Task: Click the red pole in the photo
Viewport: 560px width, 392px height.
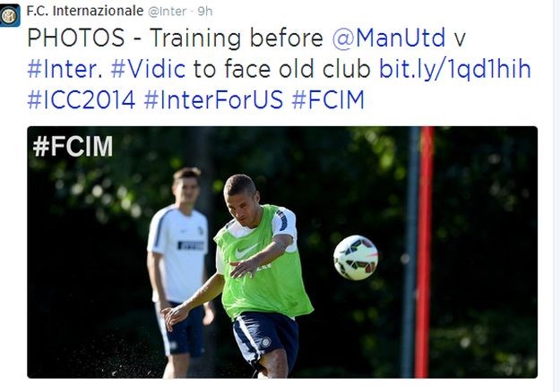Action: pyautogui.click(x=425, y=252)
